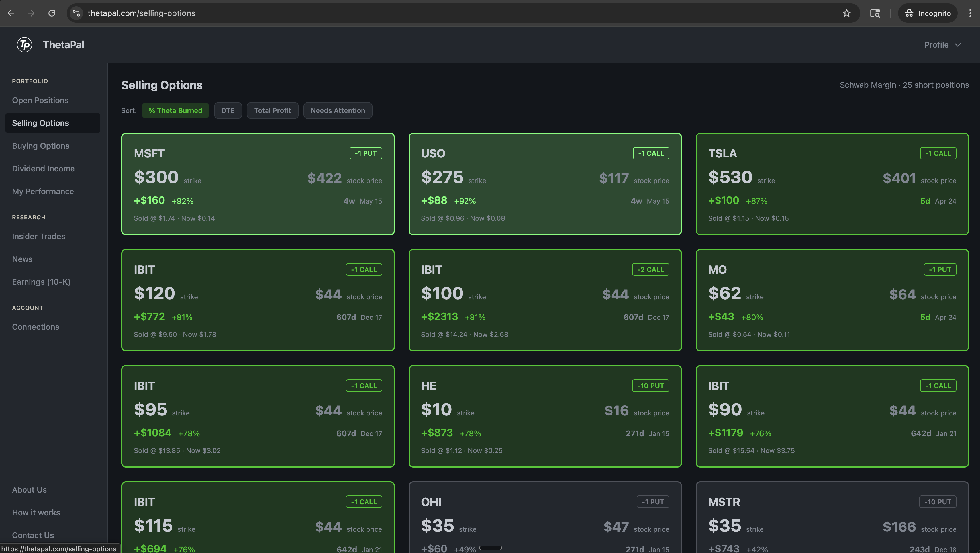
Task: Click the Selling Options page heading
Action: click(x=162, y=85)
